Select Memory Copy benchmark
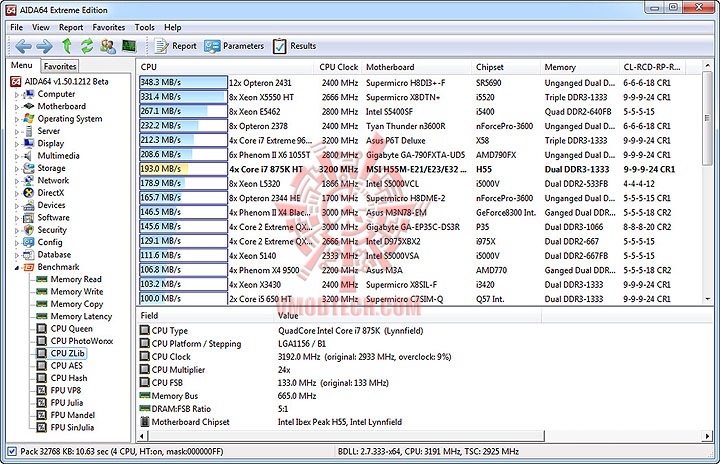 click(77, 304)
